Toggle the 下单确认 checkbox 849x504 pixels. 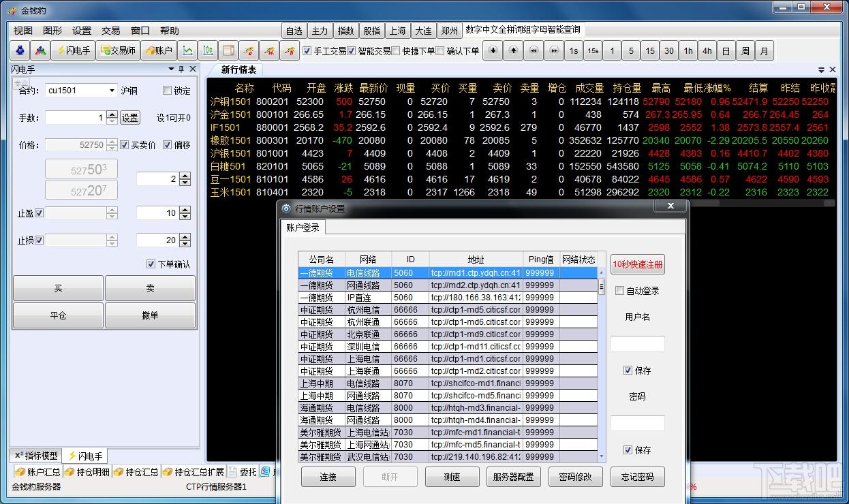tap(151, 264)
